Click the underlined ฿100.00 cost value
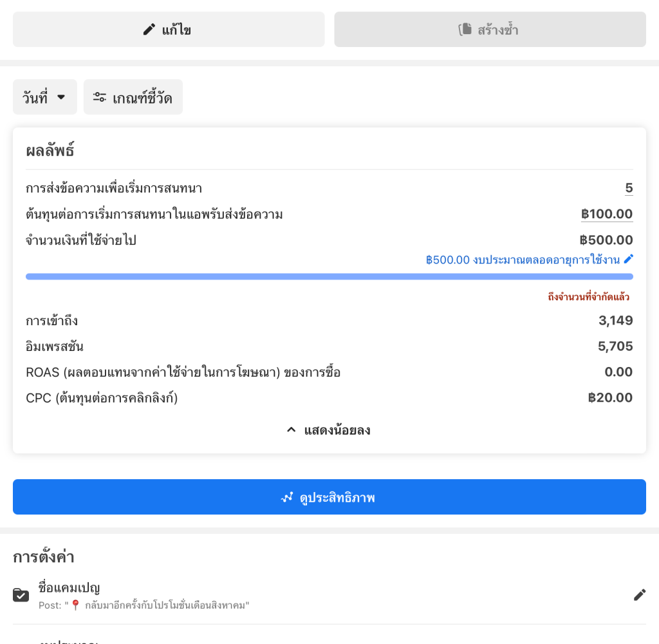 [x=607, y=214]
